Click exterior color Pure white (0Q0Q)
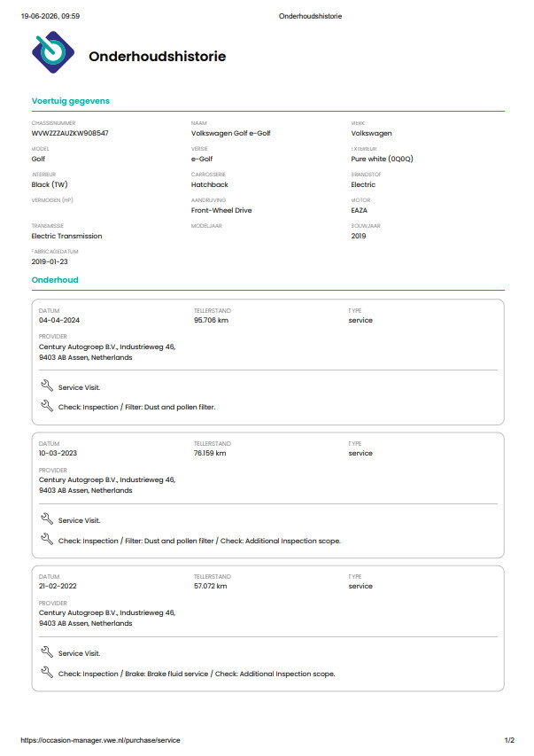The width and height of the screenshot is (534, 756). [383, 160]
